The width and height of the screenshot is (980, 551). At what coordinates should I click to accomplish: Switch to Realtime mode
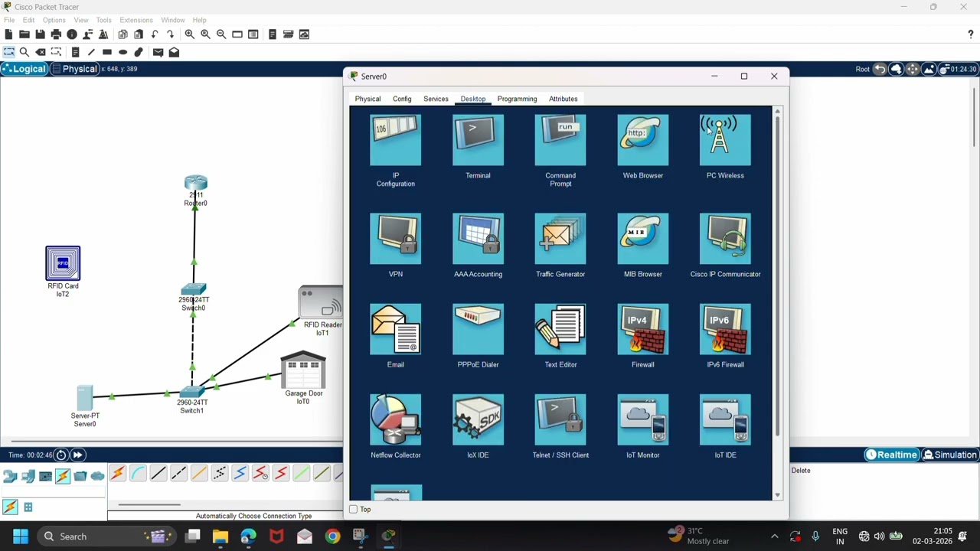click(891, 455)
